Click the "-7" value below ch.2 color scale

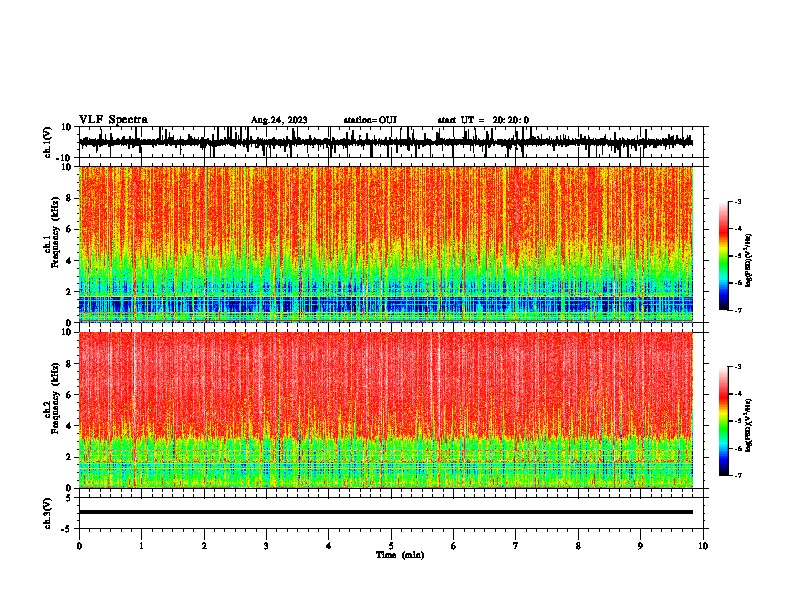pyautogui.click(x=738, y=475)
